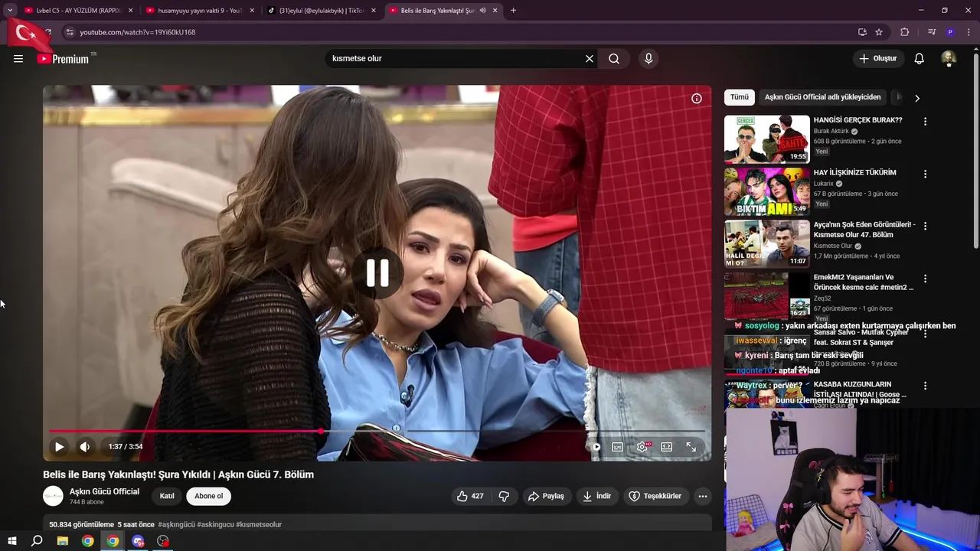Viewport: 980px width, 551px height.
Task: Click the #kısmetseolur hashtag
Action: (x=259, y=524)
